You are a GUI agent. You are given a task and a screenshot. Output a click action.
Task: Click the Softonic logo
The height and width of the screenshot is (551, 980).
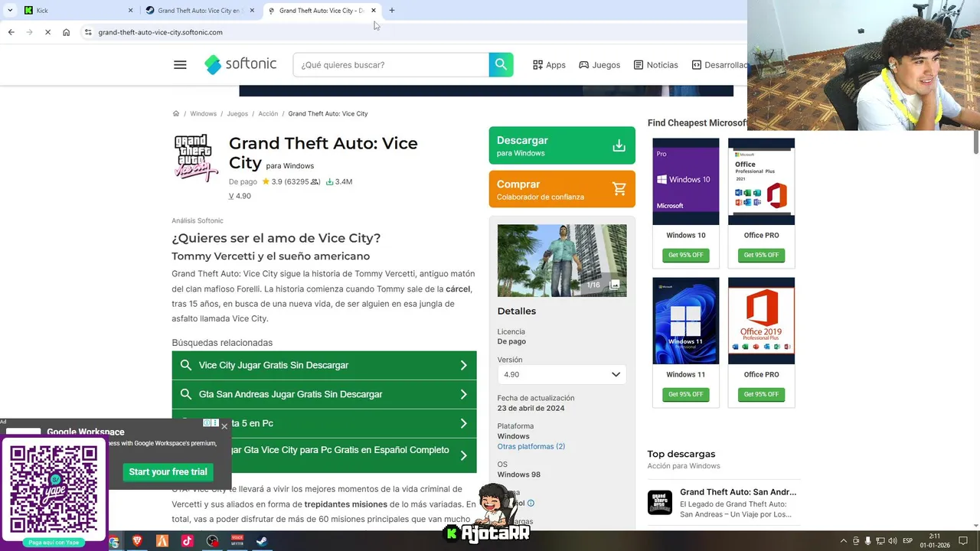240,65
